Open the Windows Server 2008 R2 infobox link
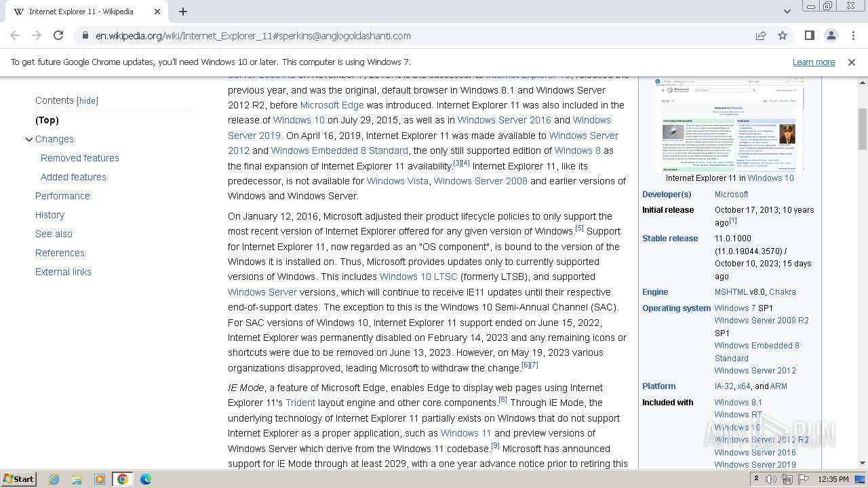This screenshot has height=488, width=868. click(x=762, y=321)
